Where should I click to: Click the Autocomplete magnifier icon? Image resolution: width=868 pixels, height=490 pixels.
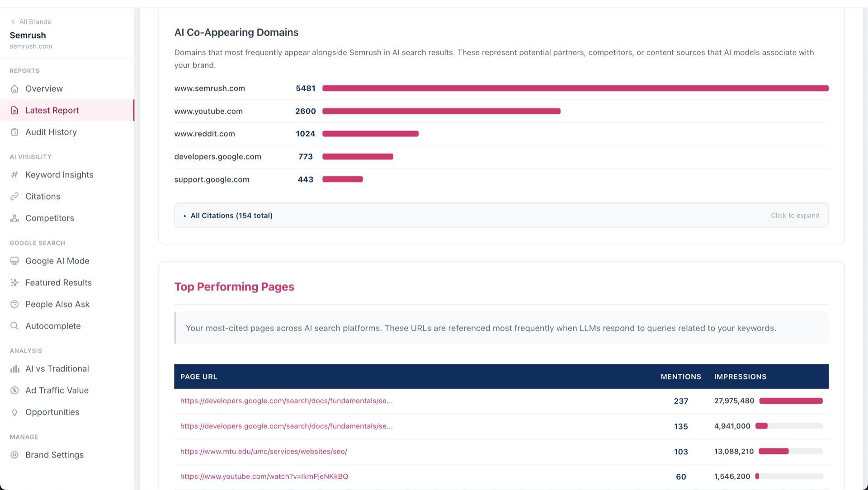point(14,326)
